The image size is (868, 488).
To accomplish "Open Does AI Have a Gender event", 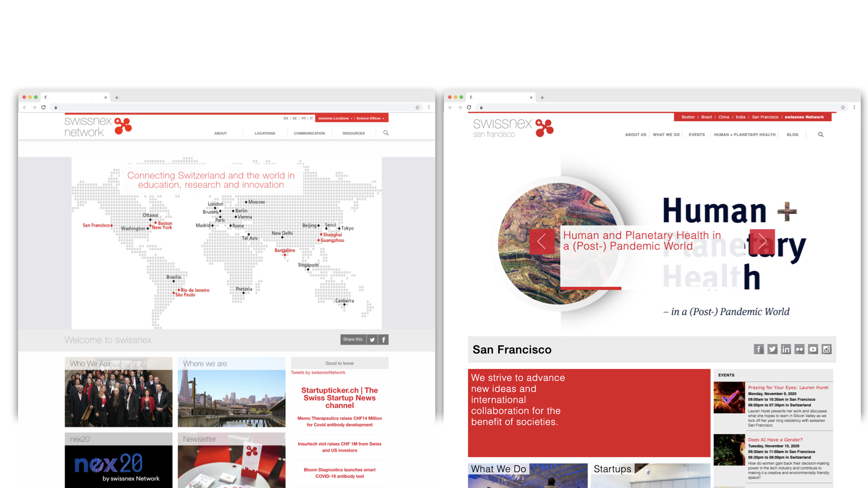I will click(775, 440).
